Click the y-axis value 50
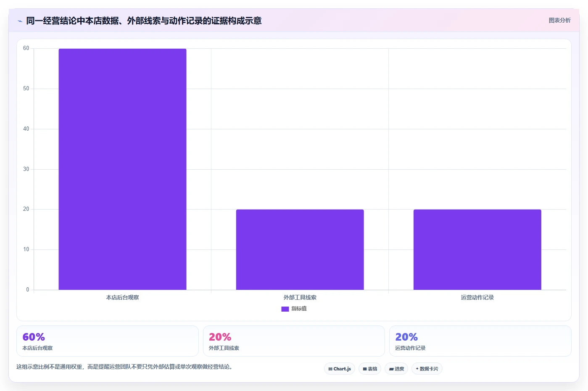Screen dimensions: 588x391 [x=26, y=89]
